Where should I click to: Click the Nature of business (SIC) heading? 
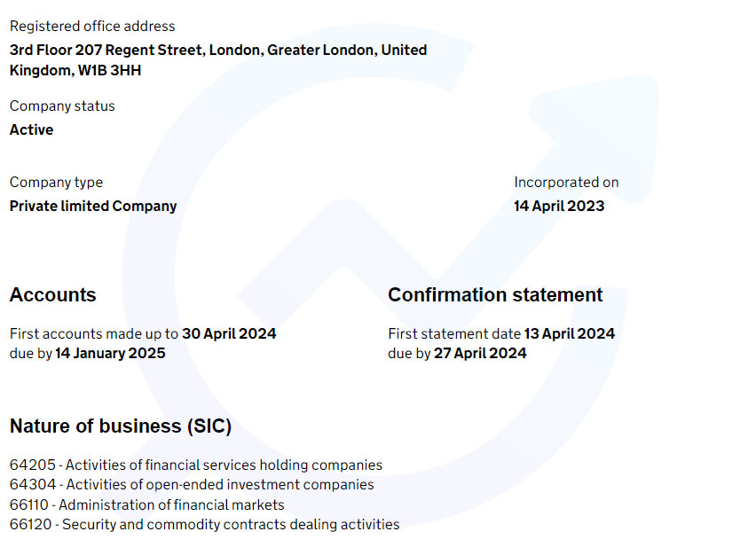(x=121, y=426)
